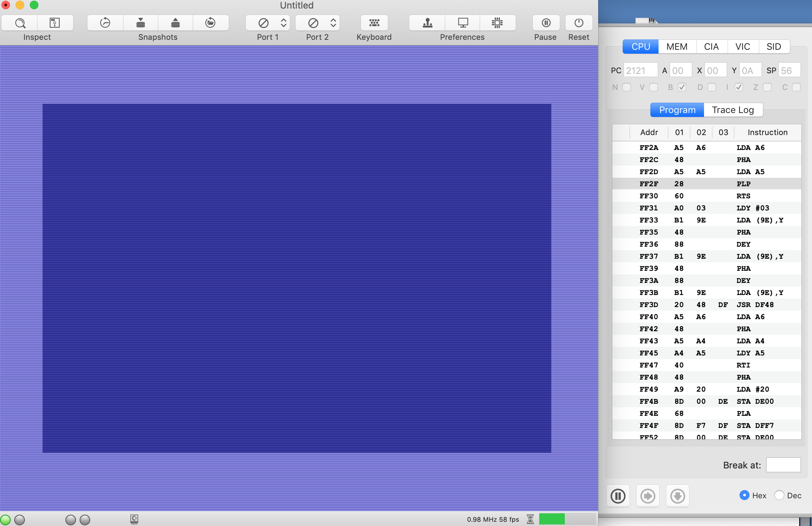Click the Y register field
The height and width of the screenshot is (526, 812).
[x=750, y=70]
